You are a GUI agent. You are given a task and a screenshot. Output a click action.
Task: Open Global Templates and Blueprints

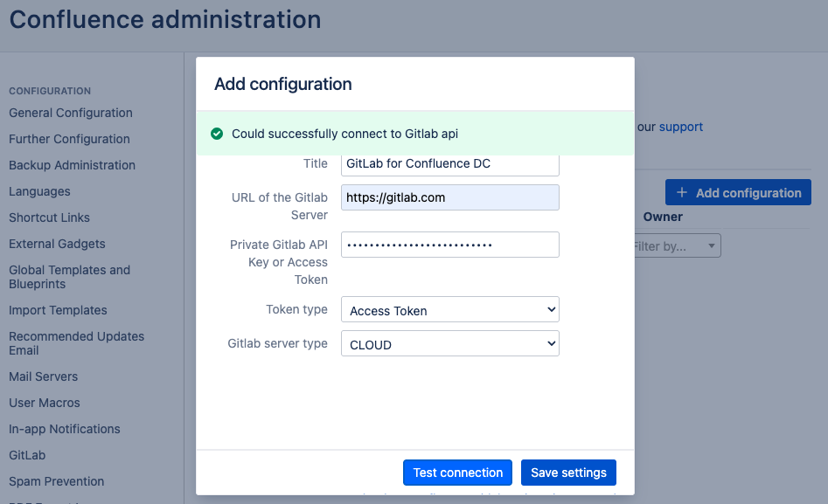69,277
